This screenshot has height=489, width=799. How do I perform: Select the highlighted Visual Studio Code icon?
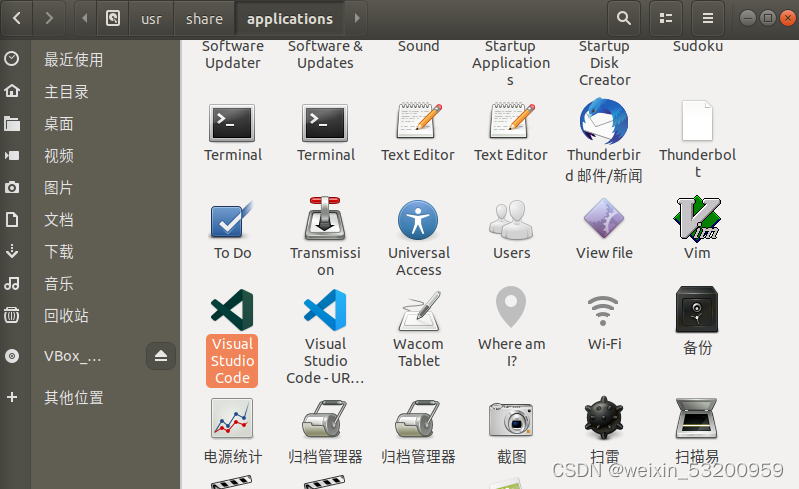(x=232, y=310)
